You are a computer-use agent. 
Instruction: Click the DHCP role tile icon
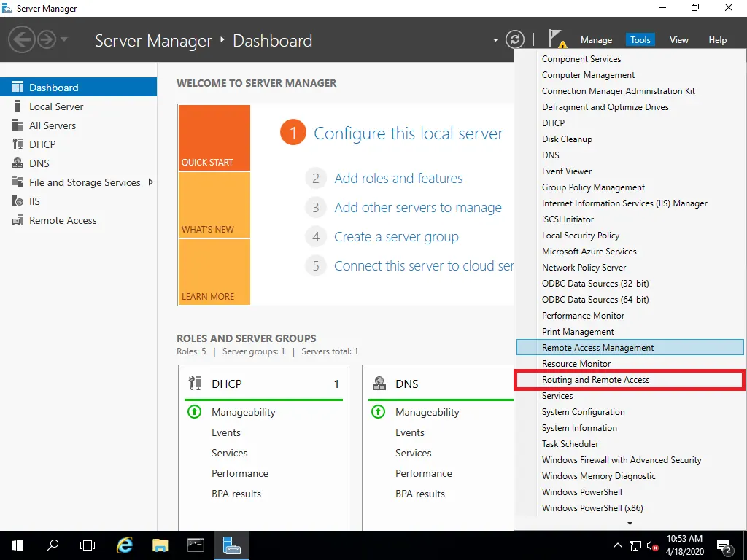click(x=195, y=384)
